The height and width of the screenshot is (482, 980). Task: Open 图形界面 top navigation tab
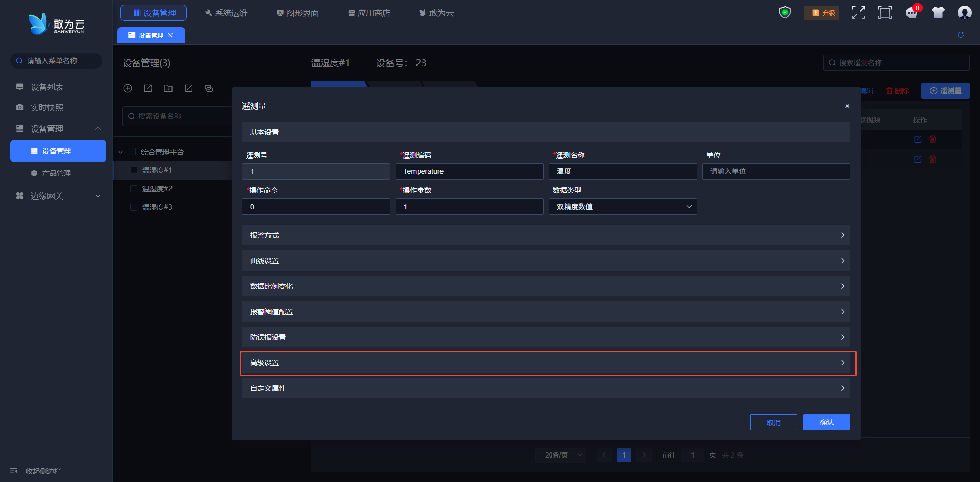point(298,13)
